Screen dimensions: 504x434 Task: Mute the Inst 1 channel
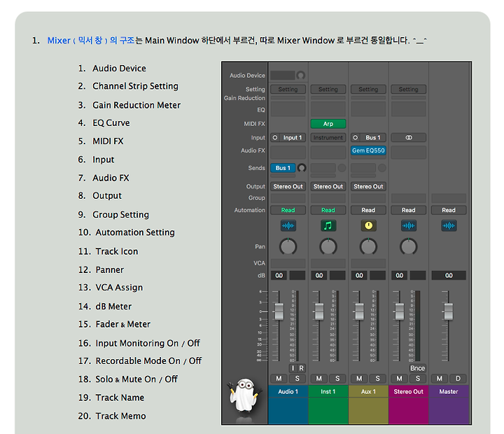319,379
